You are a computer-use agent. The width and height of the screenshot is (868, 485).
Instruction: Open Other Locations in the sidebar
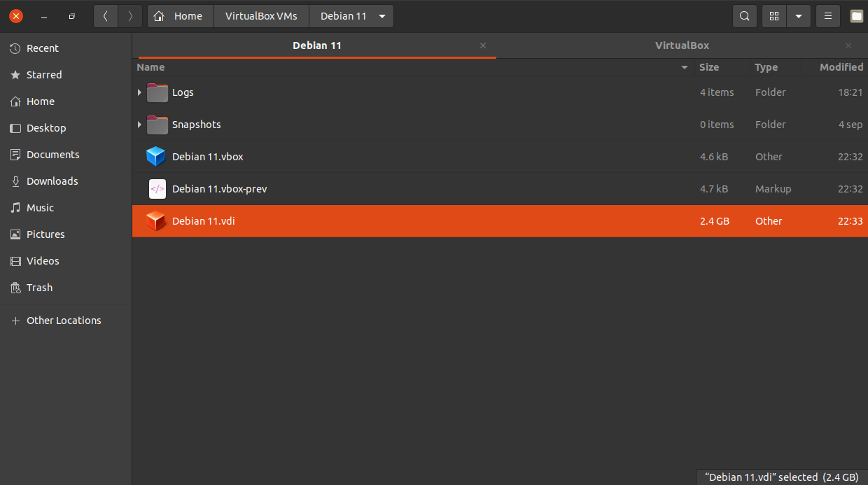pyautogui.click(x=64, y=321)
